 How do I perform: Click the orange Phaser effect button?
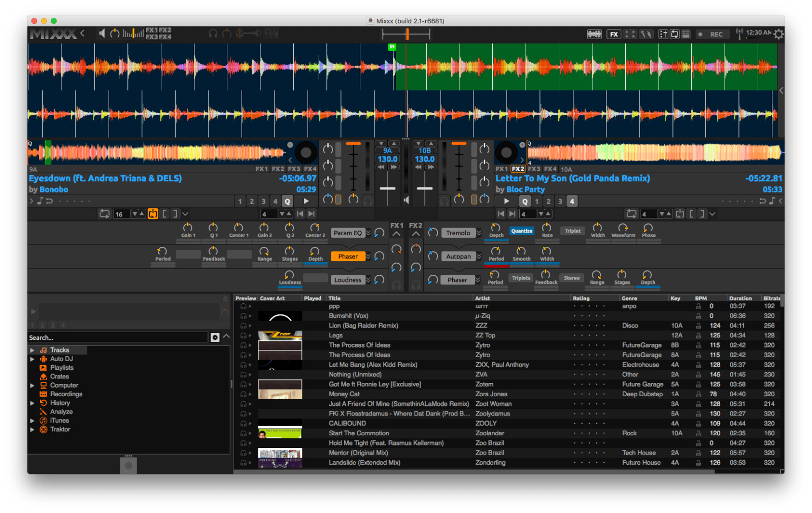point(348,256)
